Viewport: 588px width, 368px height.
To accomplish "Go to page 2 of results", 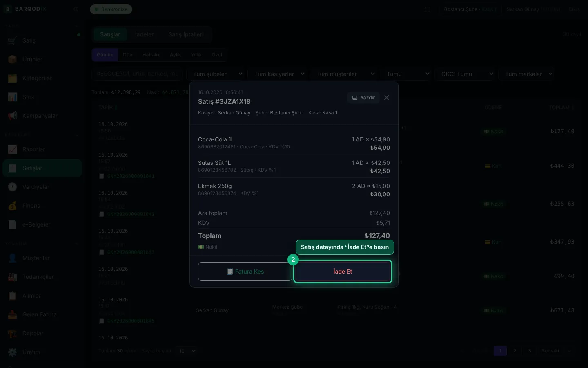I will 515,351.
